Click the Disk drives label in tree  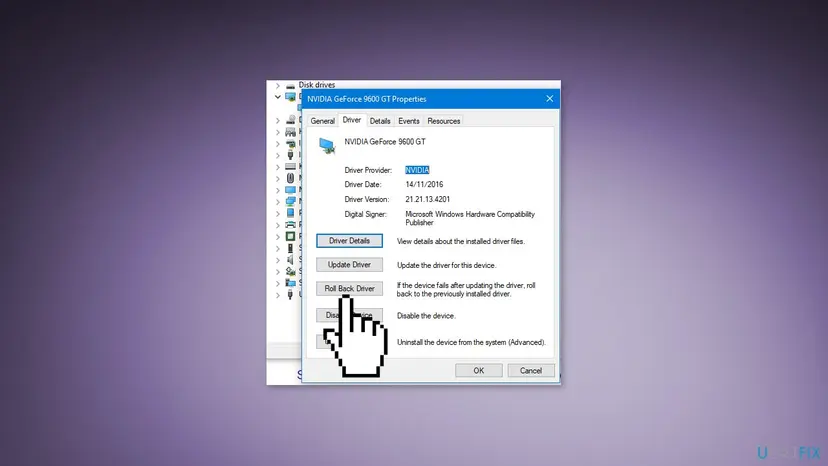pyautogui.click(x=317, y=85)
